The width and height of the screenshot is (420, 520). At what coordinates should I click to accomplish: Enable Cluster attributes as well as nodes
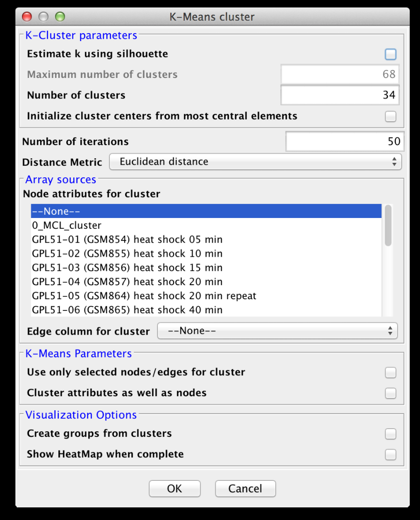(391, 394)
